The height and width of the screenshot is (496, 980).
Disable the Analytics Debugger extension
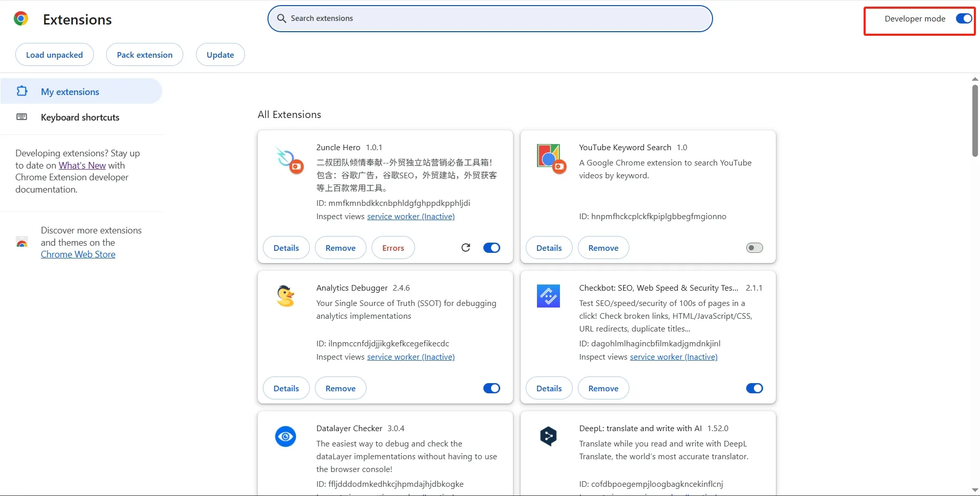(x=492, y=388)
